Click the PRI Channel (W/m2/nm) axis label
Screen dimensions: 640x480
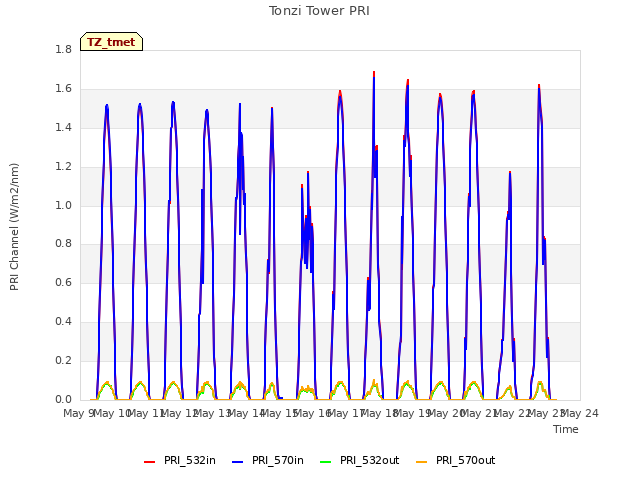[14, 227]
